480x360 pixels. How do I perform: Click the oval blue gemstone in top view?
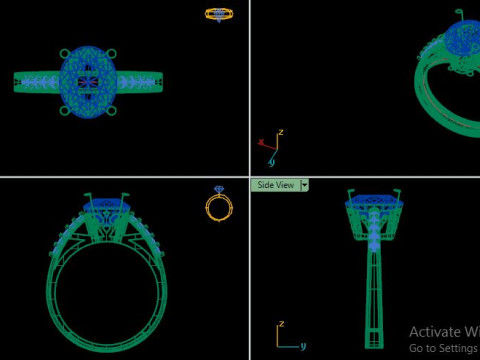coord(88,82)
